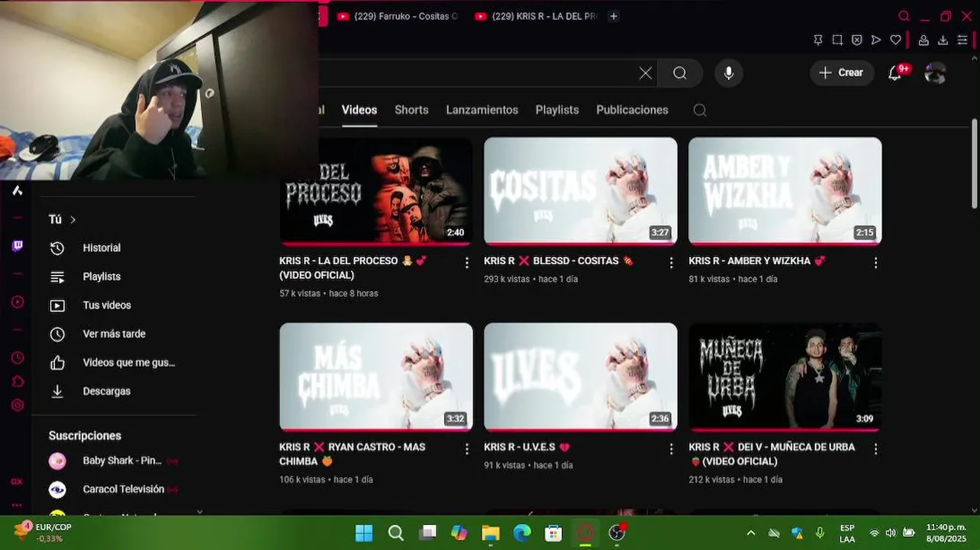Open Ver más tarde list

114,334
